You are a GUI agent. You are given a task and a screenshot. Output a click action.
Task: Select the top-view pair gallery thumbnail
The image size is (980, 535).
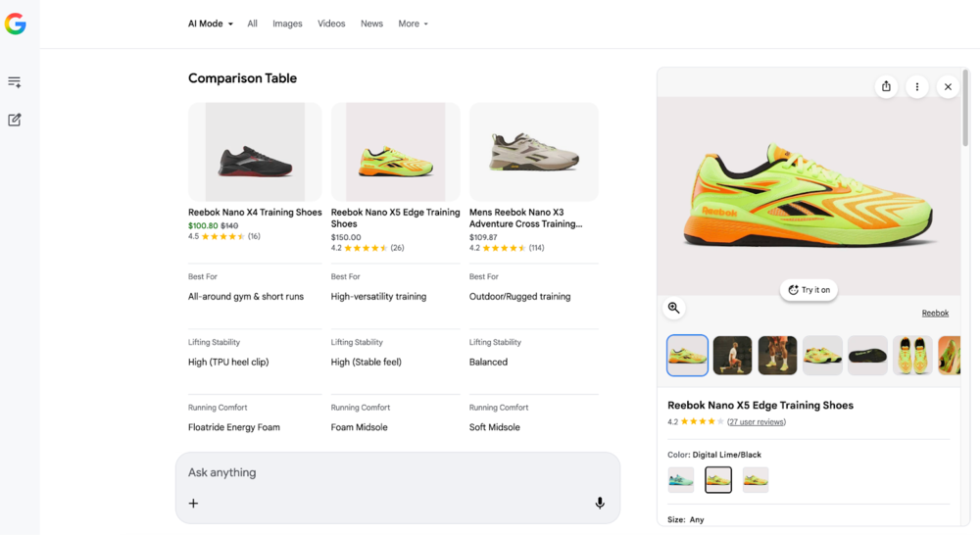[x=912, y=356]
